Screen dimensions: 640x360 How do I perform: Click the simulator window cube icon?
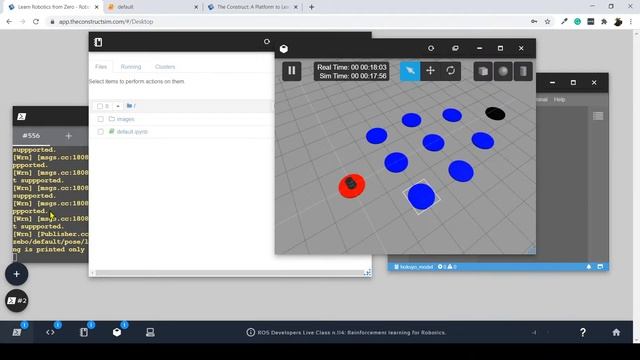point(284,49)
